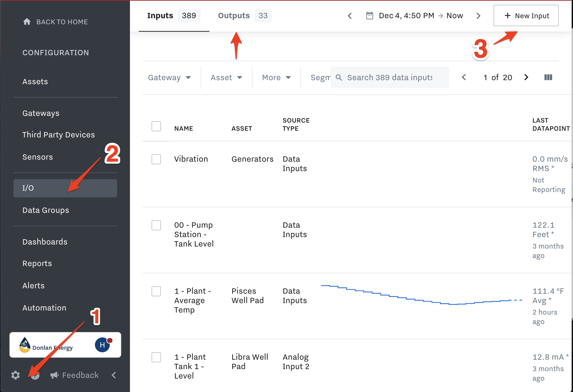Open Alerts in the sidebar
The height and width of the screenshot is (392, 573).
pos(34,286)
